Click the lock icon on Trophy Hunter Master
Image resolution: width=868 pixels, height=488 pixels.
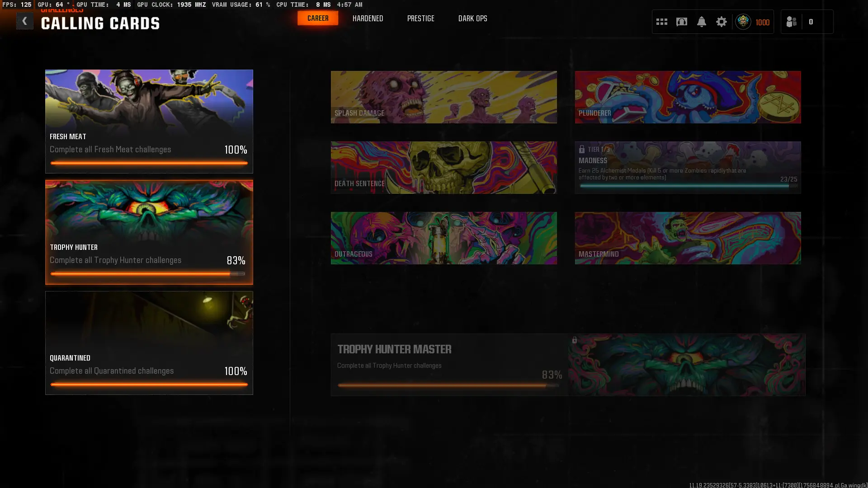coord(575,340)
